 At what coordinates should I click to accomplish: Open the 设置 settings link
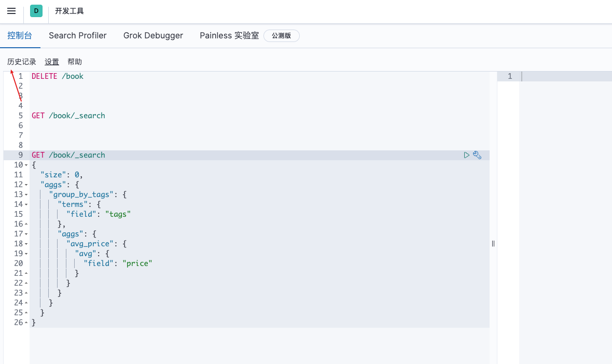click(52, 62)
